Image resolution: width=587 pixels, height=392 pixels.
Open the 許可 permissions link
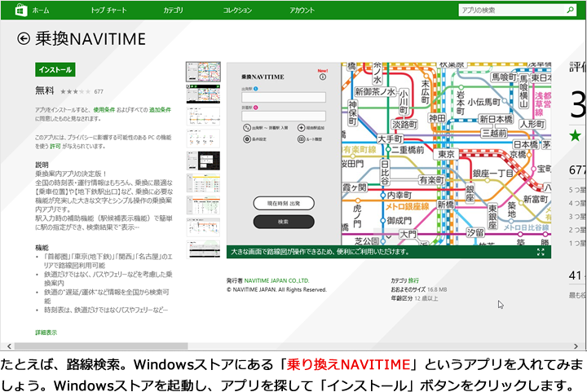click(x=55, y=146)
